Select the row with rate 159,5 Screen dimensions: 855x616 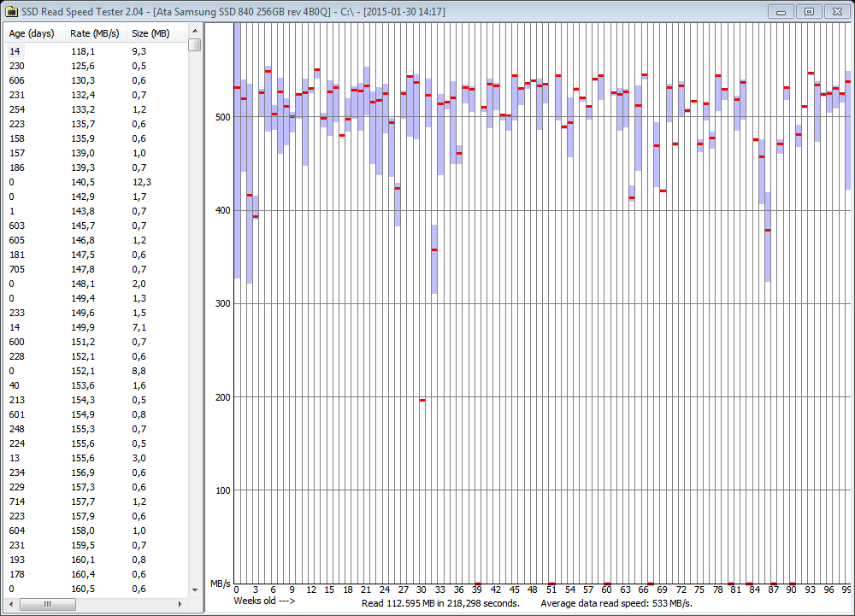point(96,545)
